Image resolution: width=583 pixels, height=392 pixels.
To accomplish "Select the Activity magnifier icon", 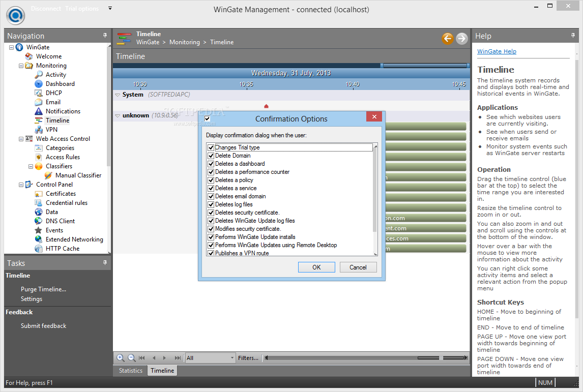I will 39,75.
